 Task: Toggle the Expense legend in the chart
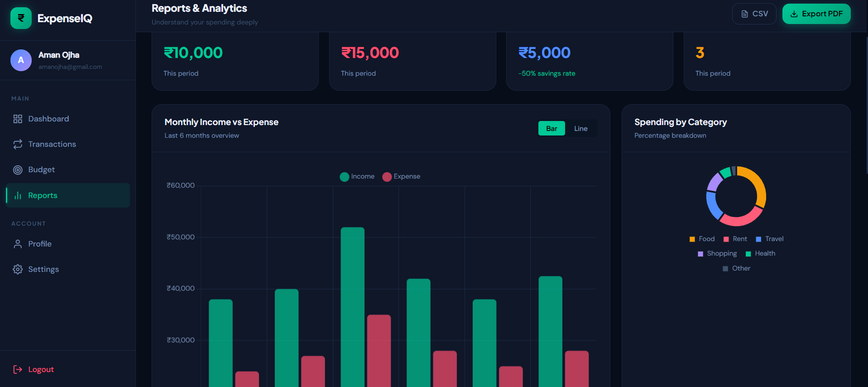coord(401,177)
